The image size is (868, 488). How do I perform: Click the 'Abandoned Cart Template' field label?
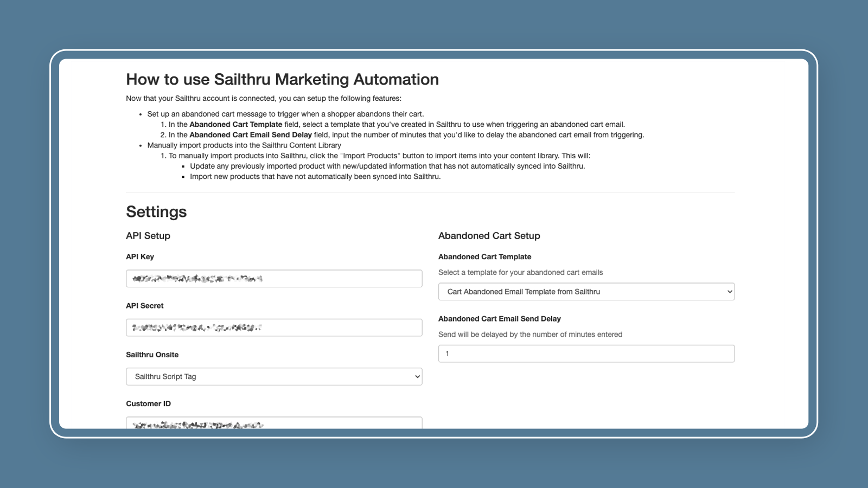pyautogui.click(x=485, y=257)
